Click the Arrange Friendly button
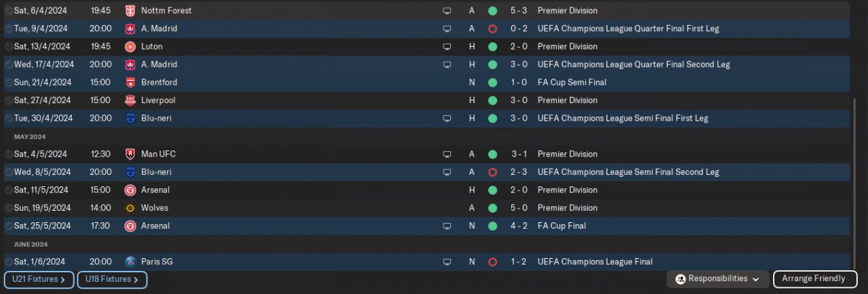868x294 pixels. point(814,279)
